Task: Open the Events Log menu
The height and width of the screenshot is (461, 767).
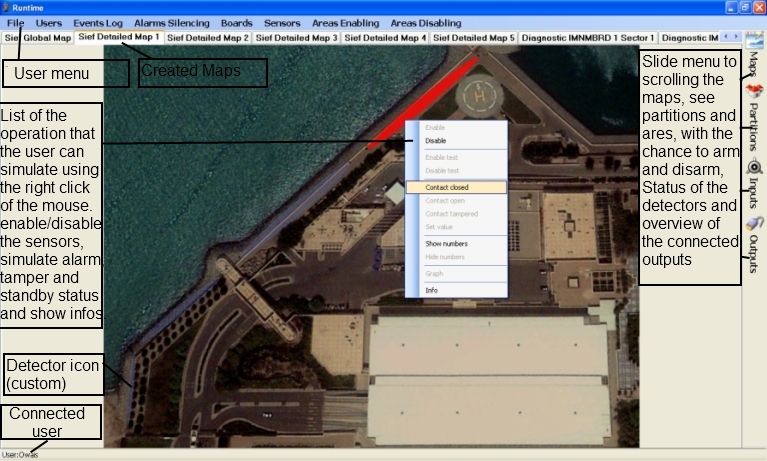Action: (97, 22)
